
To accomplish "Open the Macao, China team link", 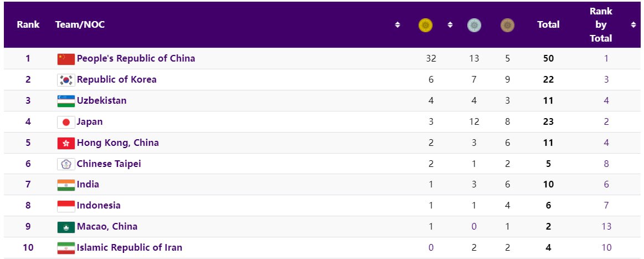I will (107, 226).
